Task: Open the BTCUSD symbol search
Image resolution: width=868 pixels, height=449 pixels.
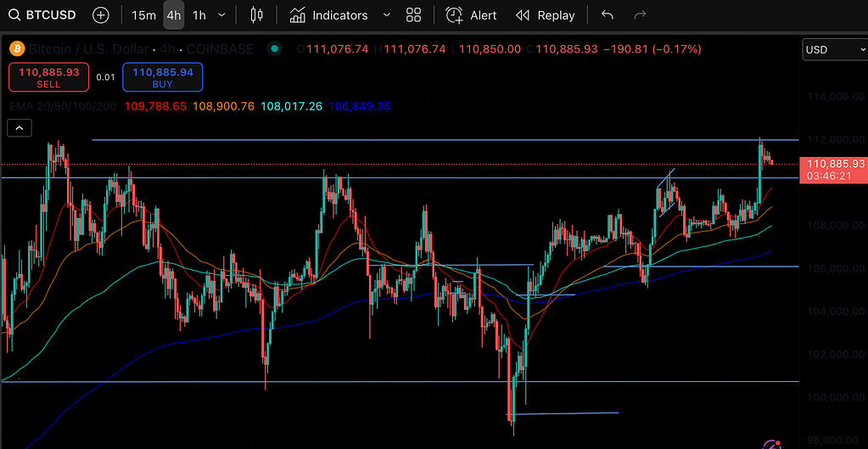Action: [x=43, y=15]
